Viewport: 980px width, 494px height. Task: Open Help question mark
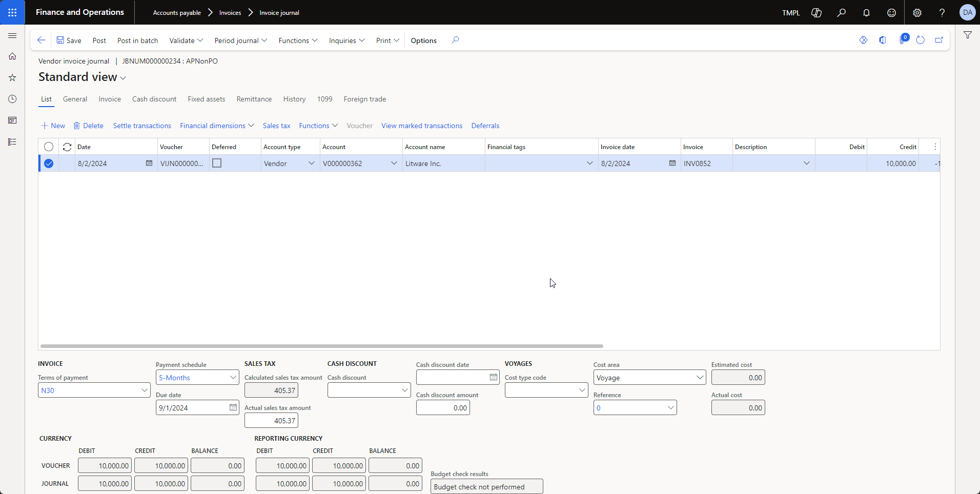click(942, 13)
